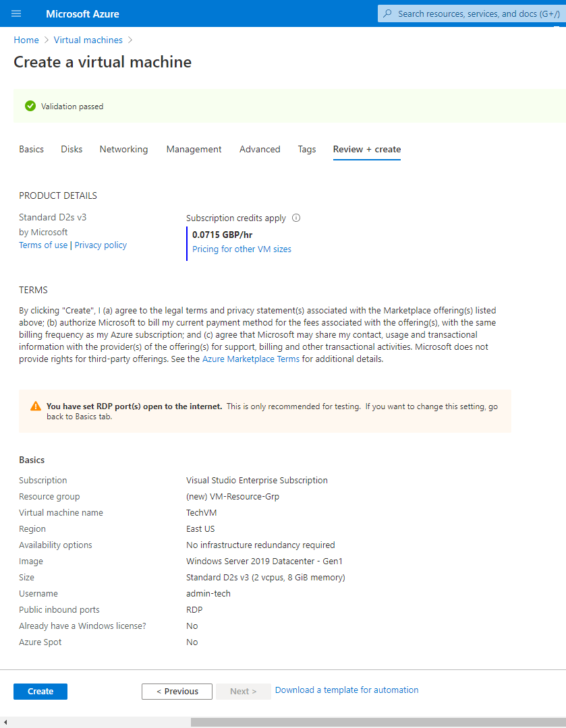Click the horizontal scrollbar left arrow
Screen dimensions: 566x728
(5, 722)
